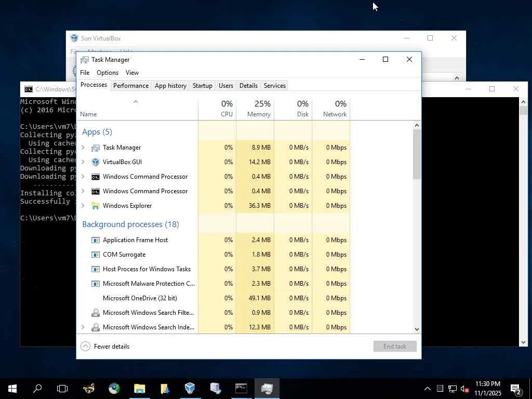Open the File menu in Task Manager
Image resolution: width=532 pixels, height=399 pixels.
(x=85, y=73)
